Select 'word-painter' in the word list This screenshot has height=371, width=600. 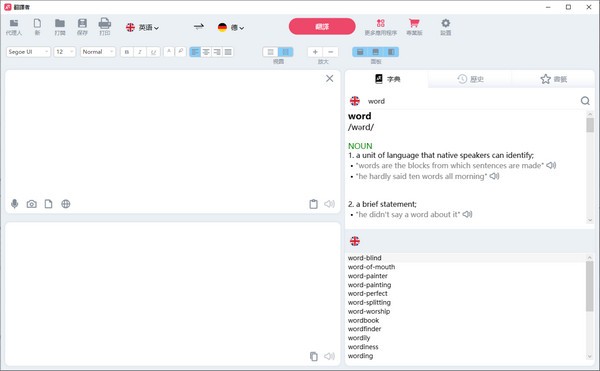tap(368, 276)
